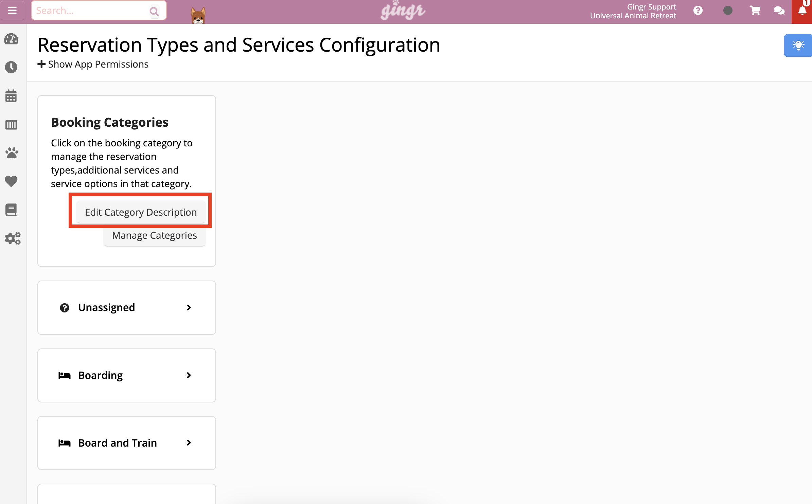Open the Unassigned booking category
The height and width of the screenshot is (504, 812).
(x=127, y=308)
